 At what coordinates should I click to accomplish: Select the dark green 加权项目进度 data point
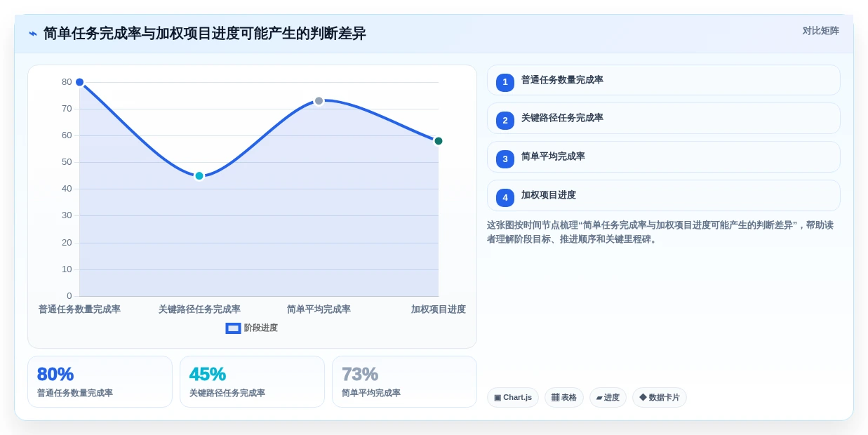click(x=439, y=141)
